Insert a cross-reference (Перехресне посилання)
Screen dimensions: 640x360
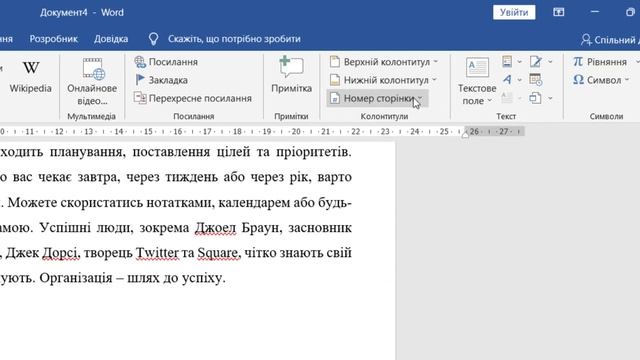point(193,98)
